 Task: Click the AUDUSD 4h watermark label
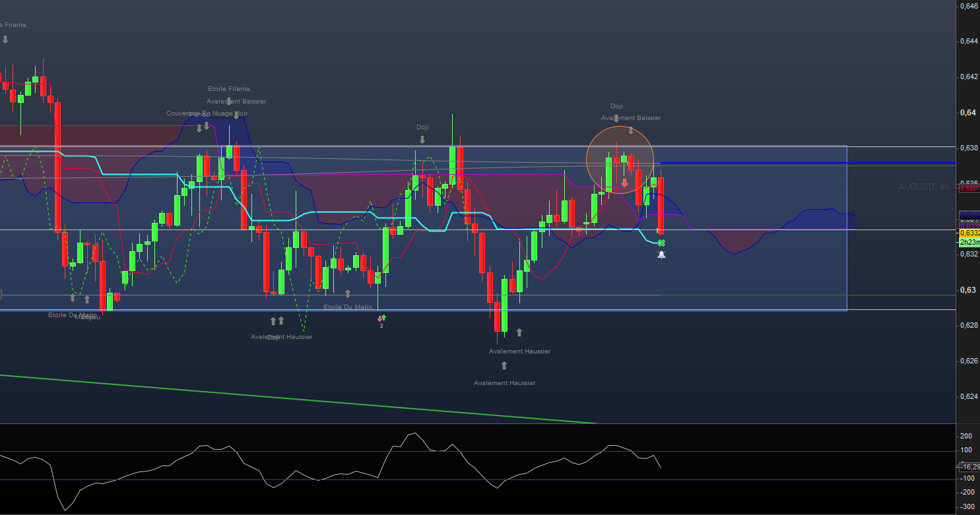923,187
